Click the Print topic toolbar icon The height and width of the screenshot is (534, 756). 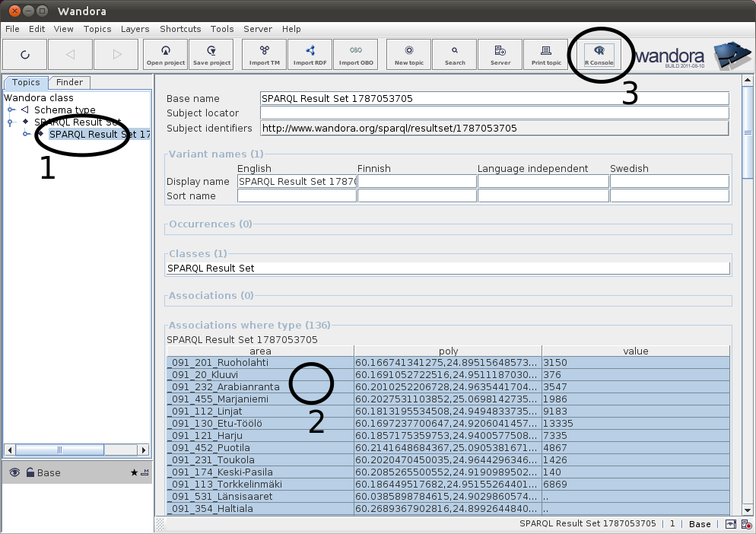pos(546,54)
